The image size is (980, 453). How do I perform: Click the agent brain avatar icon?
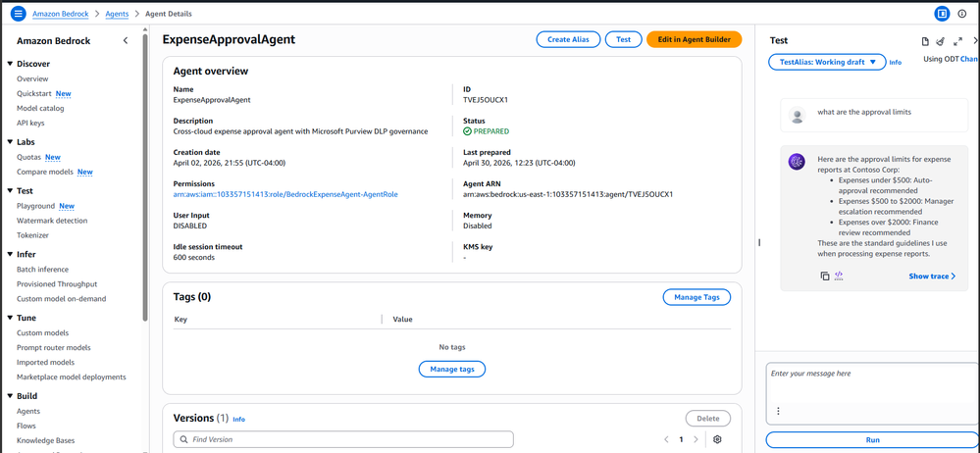797,163
